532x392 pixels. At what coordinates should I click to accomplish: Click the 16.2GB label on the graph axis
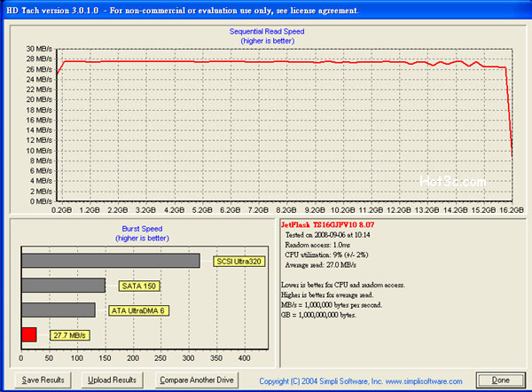click(512, 212)
